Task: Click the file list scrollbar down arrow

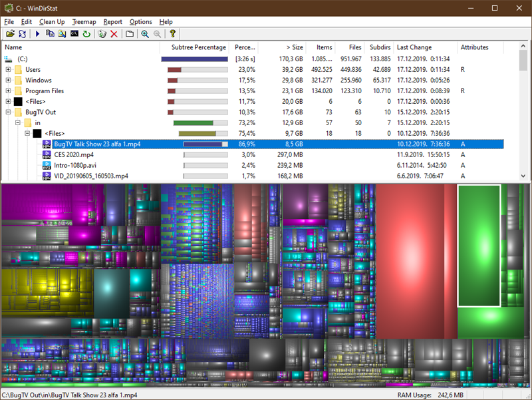Action: 523,176
